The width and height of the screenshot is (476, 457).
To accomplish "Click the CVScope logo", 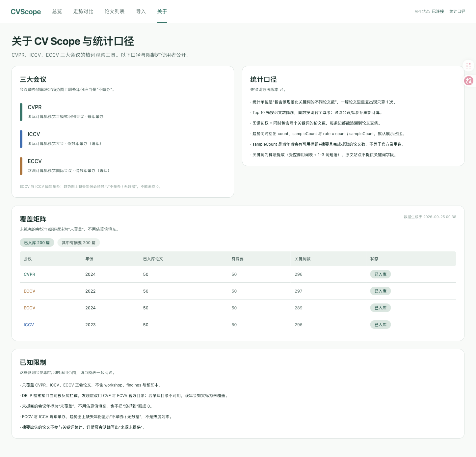I will [26, 12].
